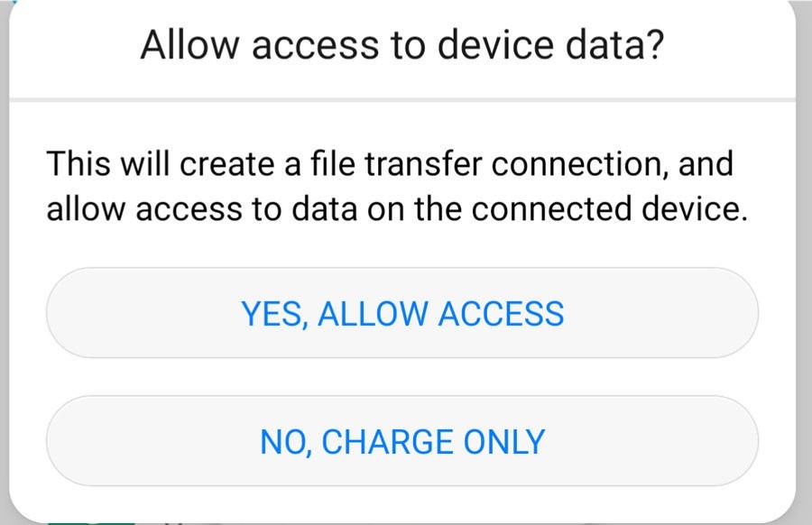Choose NO, CHARGE ONLY option

coord(402,441)
